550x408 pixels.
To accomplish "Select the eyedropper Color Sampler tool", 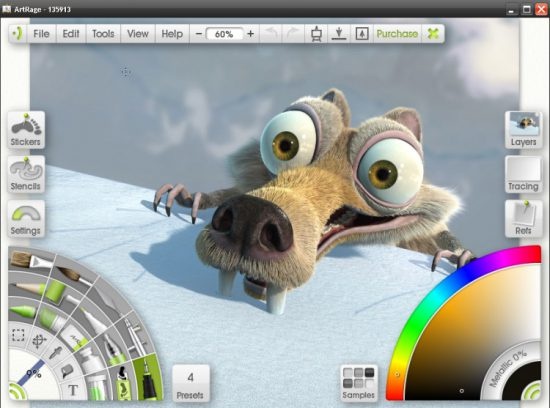I will click(56, 353).
